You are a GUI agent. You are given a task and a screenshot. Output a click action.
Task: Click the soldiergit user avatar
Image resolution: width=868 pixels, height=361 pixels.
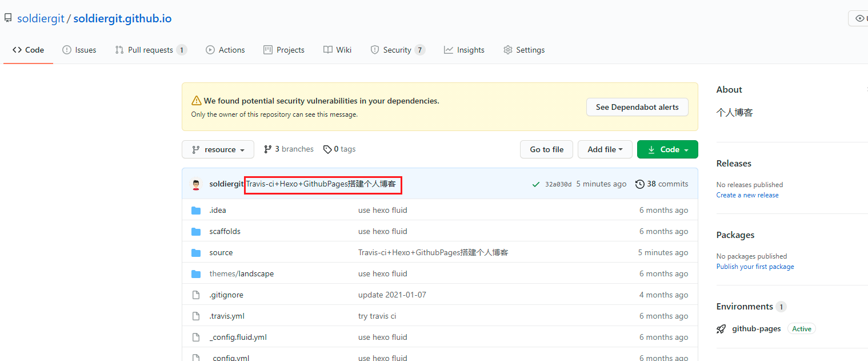[196, 184]
